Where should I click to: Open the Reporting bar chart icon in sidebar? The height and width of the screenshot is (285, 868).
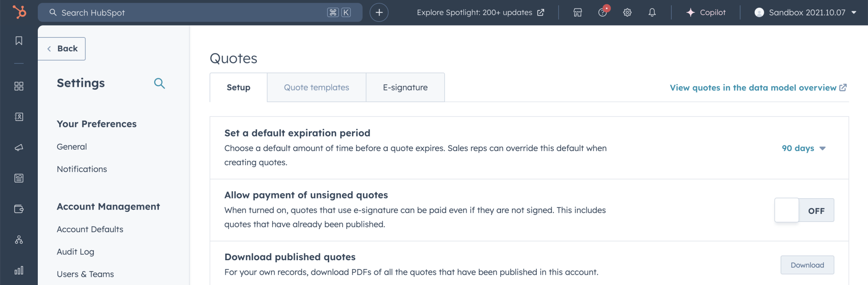(19, 270)
